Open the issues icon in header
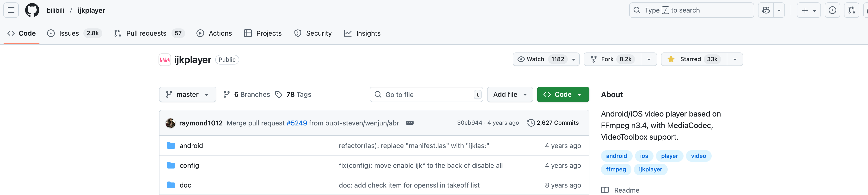Screen dimensions: 868x195 [832, 10]
